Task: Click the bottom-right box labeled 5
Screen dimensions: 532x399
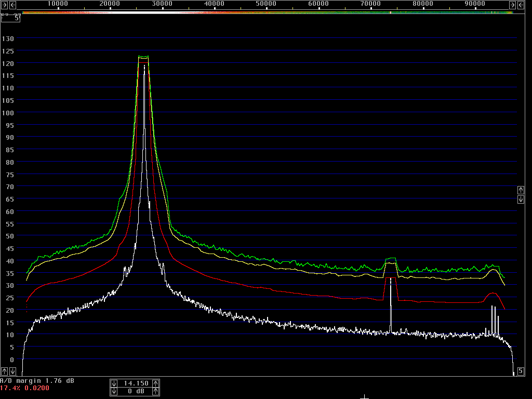Action: 521,371
